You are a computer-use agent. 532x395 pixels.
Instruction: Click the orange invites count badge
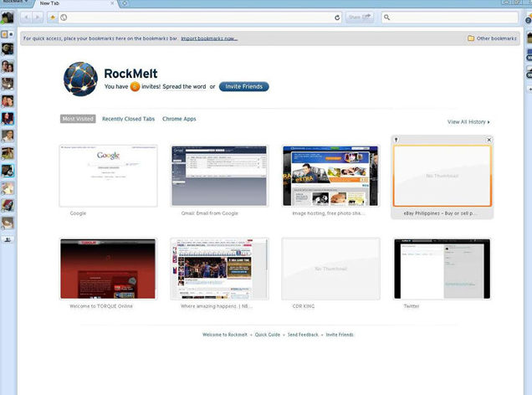pyautogui.click(x=135, y=87)
